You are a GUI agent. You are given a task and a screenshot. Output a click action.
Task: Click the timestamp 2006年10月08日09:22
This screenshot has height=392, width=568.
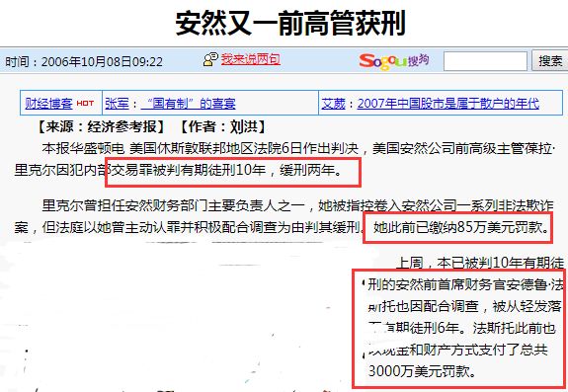pos(102,61)
